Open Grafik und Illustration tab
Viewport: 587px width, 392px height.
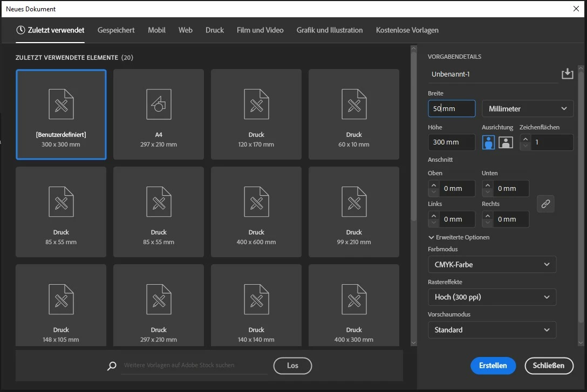(330, 30)
